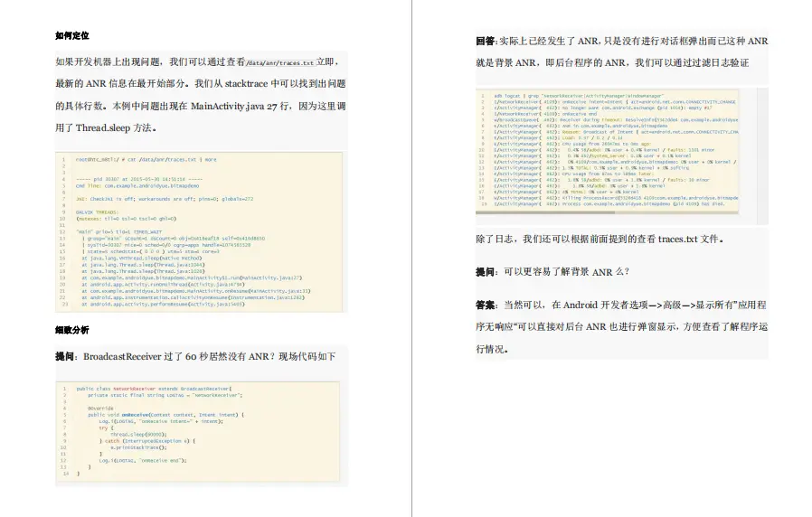
Task: Click the text "Thread.sleep 方法" in paragraph
Action: [x=115, y=127]
